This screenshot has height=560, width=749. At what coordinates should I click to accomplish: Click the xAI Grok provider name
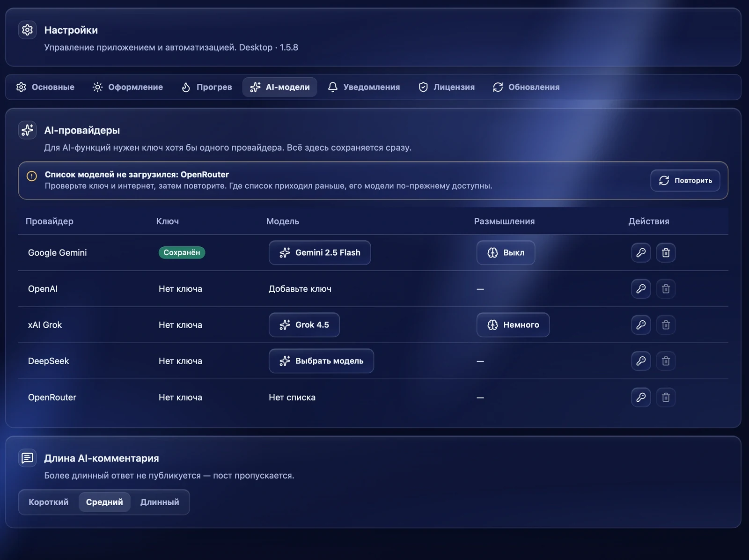click(45, 325)
